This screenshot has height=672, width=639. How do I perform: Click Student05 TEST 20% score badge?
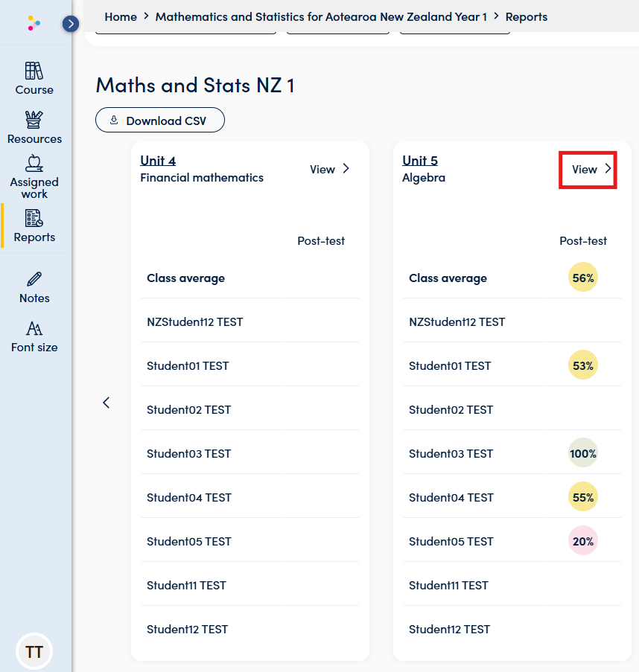(583, 541)
